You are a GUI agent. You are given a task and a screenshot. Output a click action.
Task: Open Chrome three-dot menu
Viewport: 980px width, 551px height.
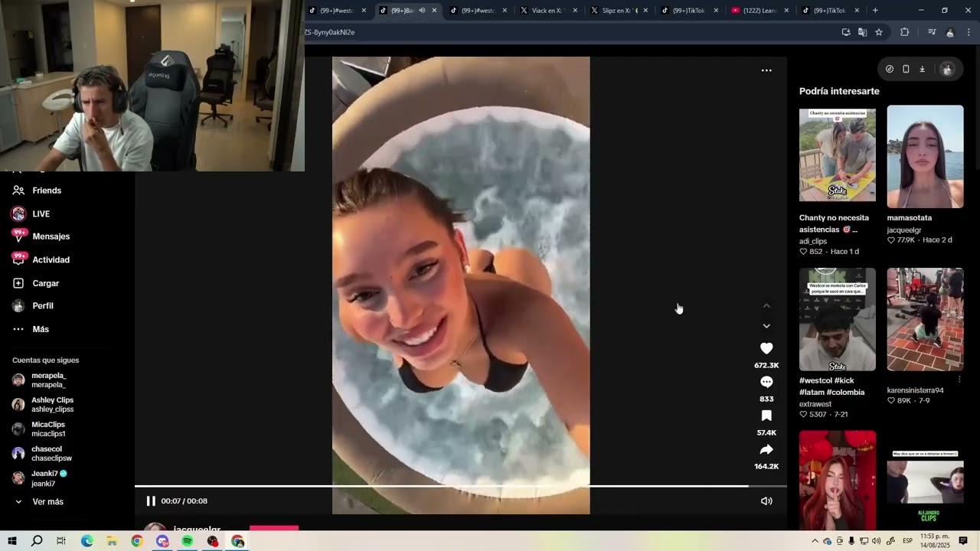coord(969,32)
